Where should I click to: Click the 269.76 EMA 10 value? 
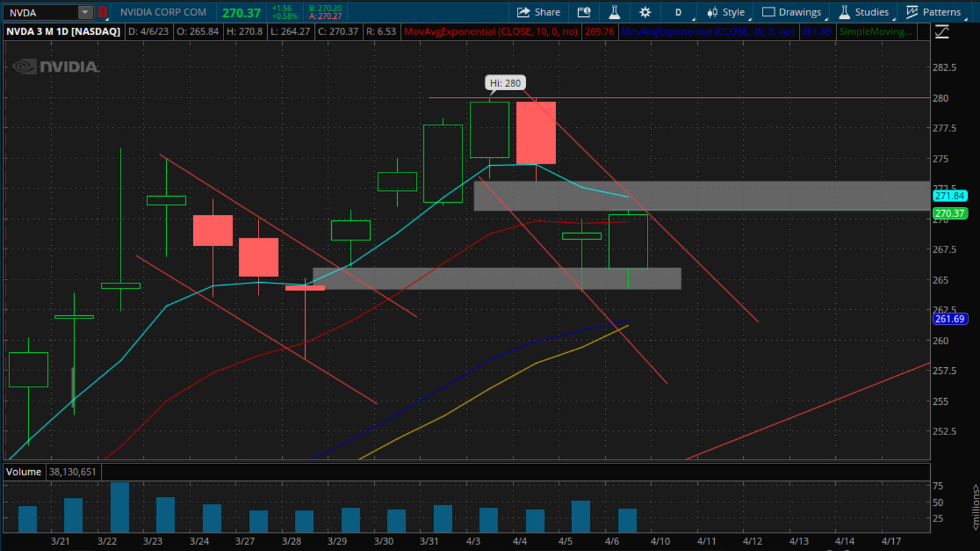coord(600,31)
